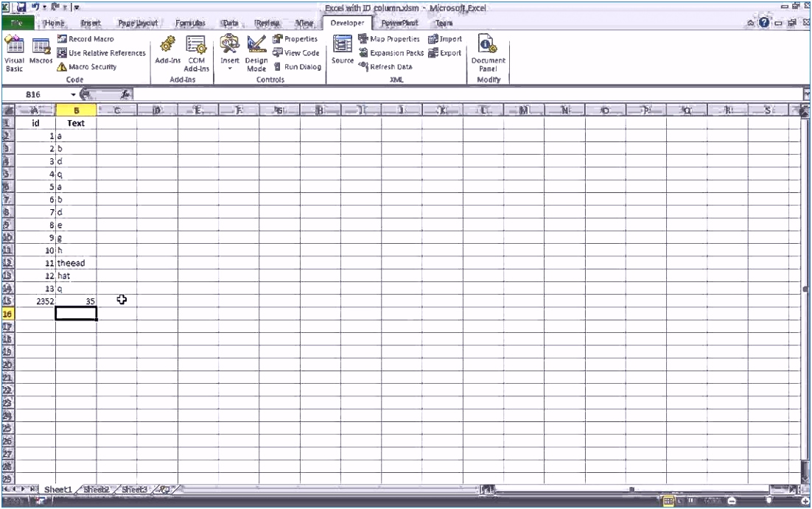
Task: Expand the formula bar
Action: click(x=806, y=94)
